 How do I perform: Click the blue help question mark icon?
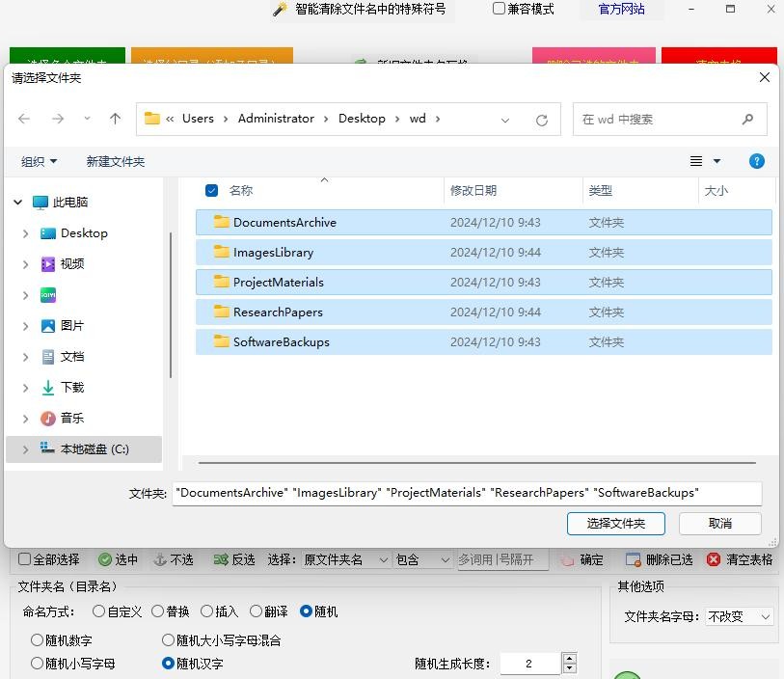(757, 161)
